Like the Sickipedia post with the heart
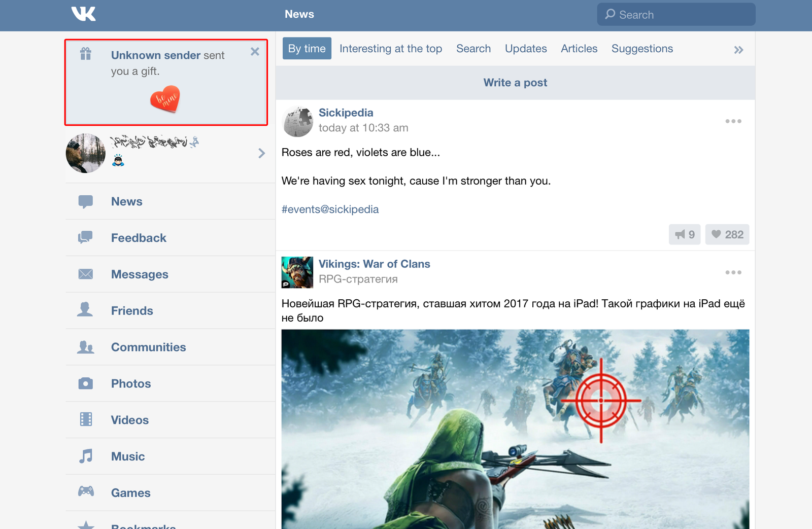The width and height of the screenshot is (812, 529). pyautogui.click(x=727, y=234)
